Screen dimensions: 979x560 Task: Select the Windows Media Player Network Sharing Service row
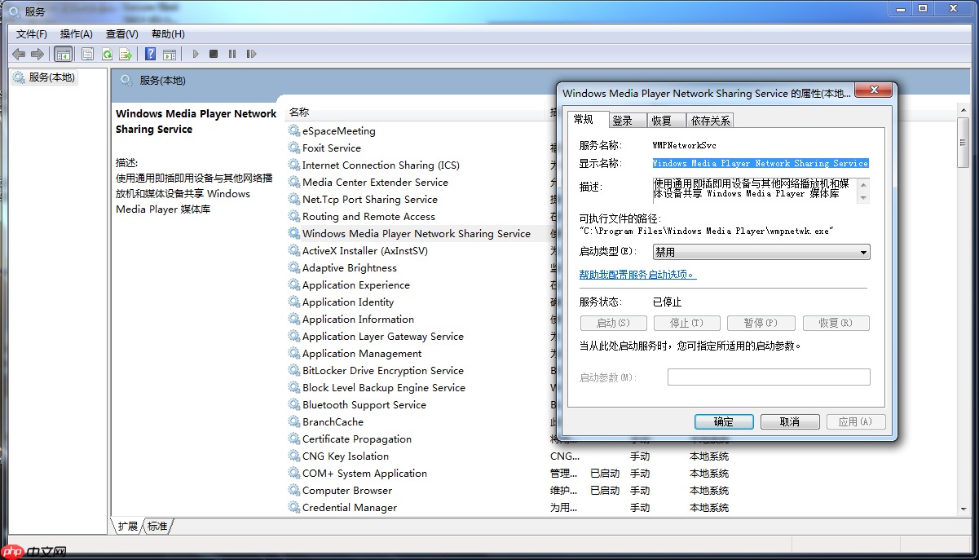416,233
